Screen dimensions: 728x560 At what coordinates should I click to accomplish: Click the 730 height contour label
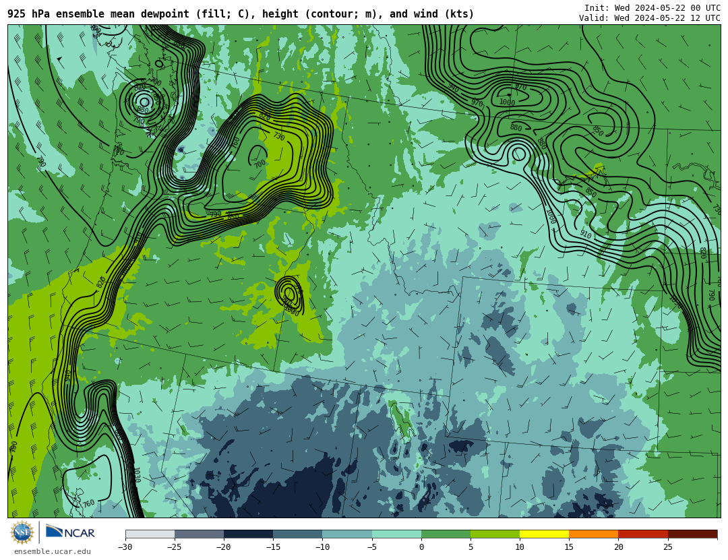[x=278, y=136]
